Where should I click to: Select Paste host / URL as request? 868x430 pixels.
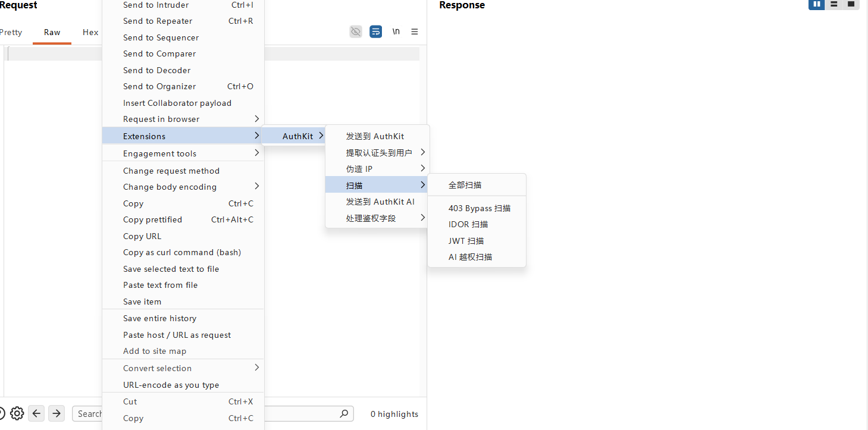click(183, 335)
